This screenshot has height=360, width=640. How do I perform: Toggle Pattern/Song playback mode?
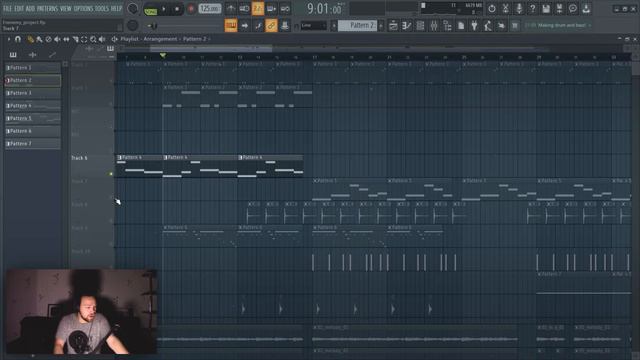coord(151,10)
